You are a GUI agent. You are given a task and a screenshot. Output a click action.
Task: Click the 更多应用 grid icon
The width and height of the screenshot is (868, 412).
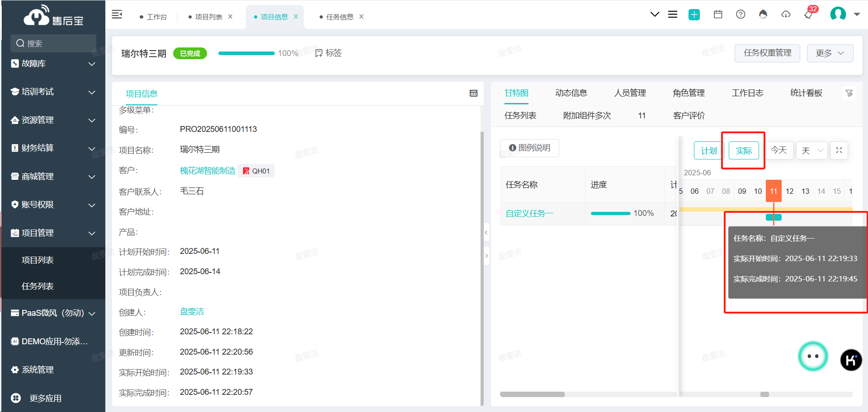coord(16,398)
